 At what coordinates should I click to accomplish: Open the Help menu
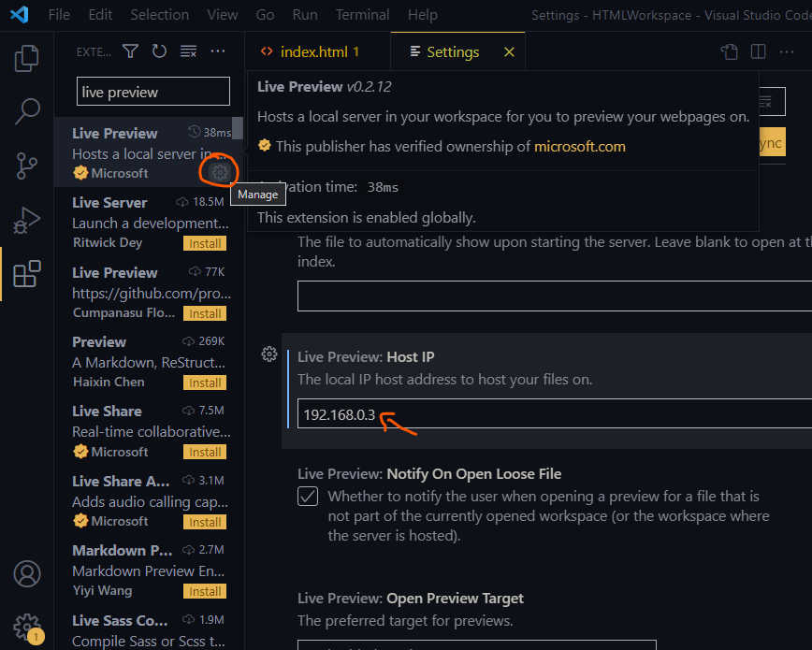[x=423, y=15]
